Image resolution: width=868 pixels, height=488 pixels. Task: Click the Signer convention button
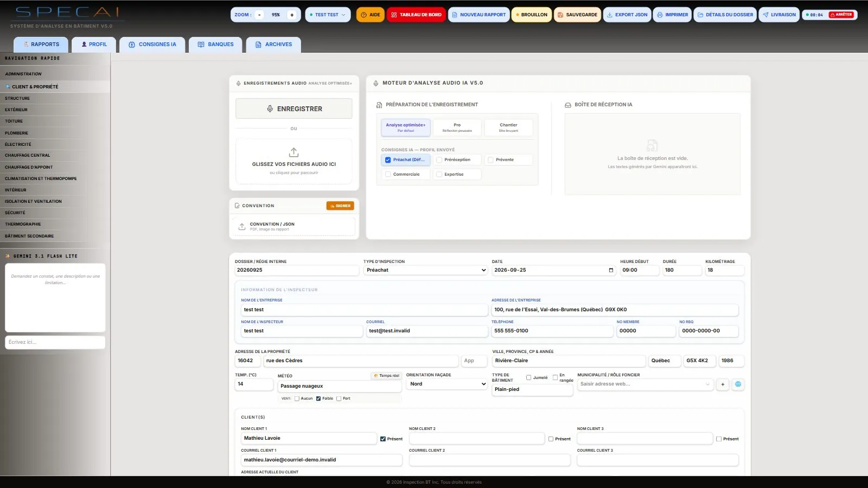(x=340, y=206)
